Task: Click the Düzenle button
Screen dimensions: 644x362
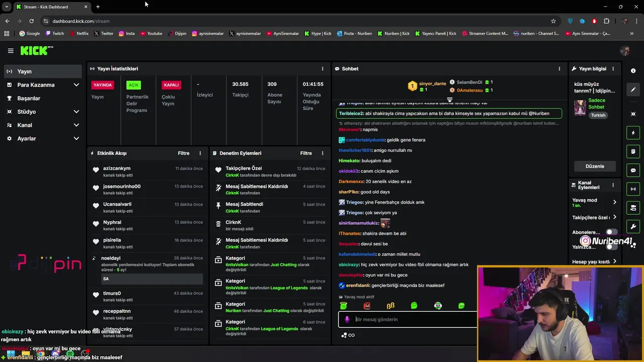Action: 595,166
